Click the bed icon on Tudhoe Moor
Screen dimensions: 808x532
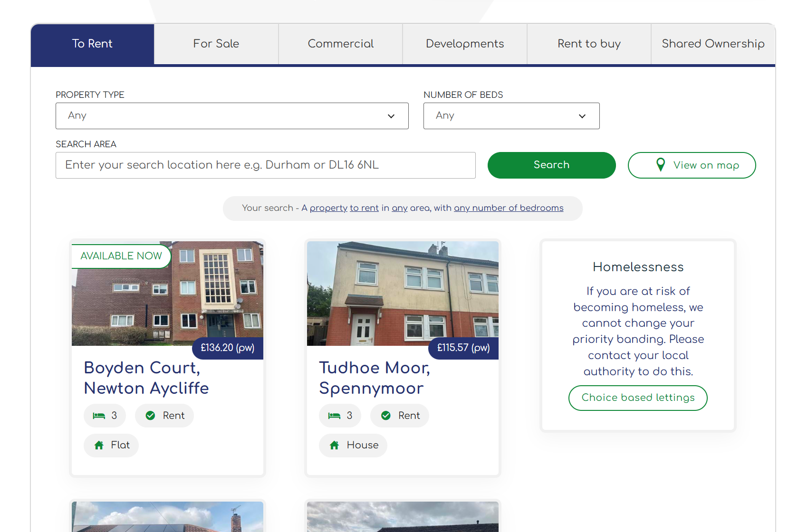tap(334, 416)
